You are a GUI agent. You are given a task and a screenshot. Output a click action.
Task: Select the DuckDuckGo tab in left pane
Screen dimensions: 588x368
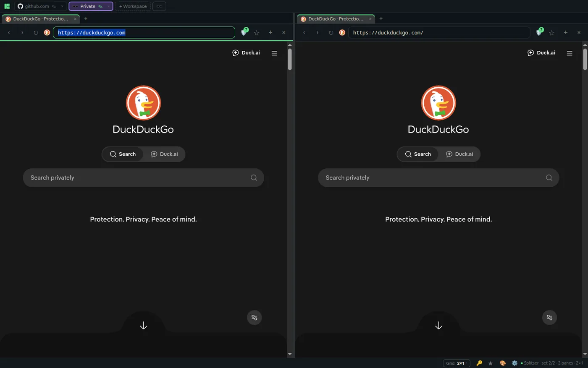40,19
